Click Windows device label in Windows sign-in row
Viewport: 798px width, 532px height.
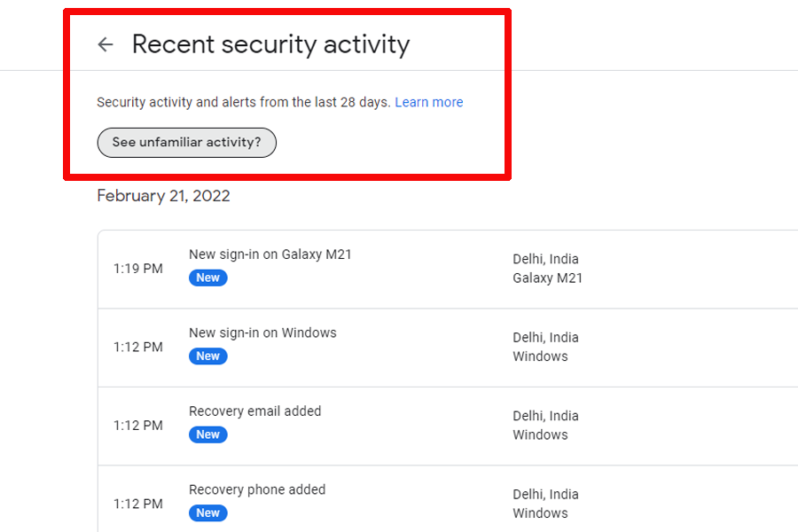coord(540,356)
